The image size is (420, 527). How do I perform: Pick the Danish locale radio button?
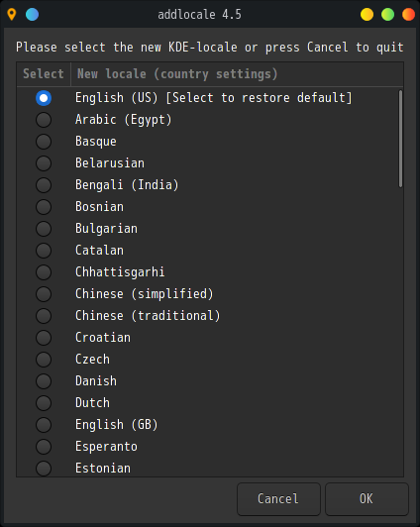pos(44,381)
